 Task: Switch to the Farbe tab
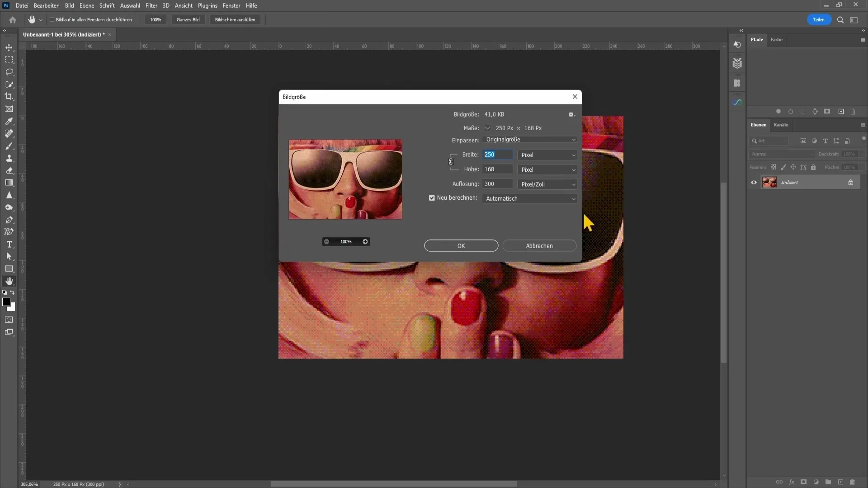tap(776, 40)
